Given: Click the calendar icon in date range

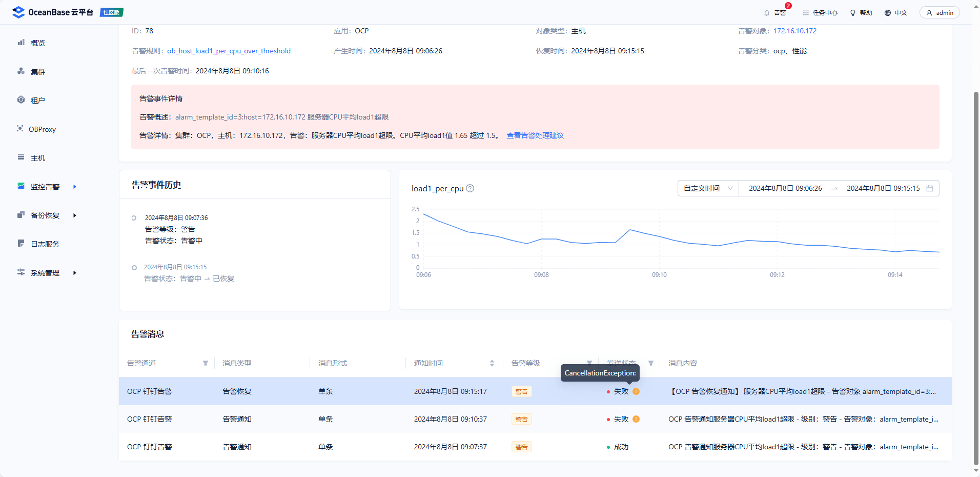Looking at the screenshot, I should [x=930, y=188].
